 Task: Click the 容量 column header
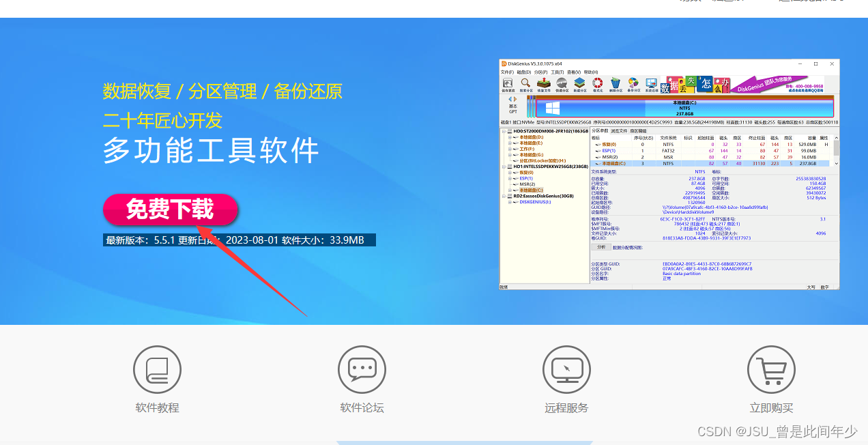point(806,138)
